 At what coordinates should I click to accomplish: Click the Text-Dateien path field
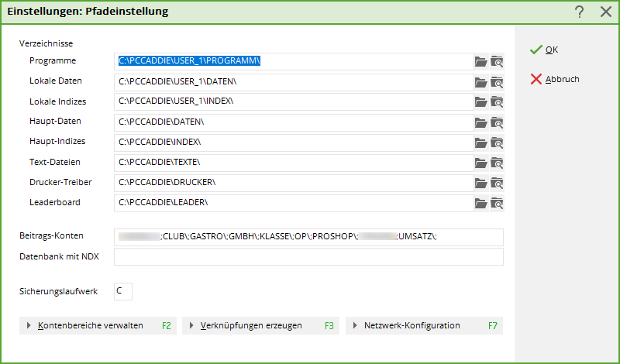294,163
